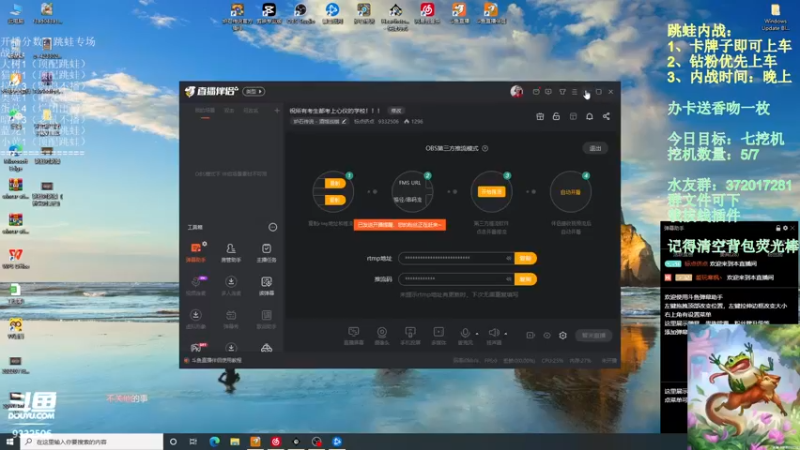The image size is (800, 450).
Task: Open the toolbox tool with purple new badge
Action: click(x=196, y=286)
